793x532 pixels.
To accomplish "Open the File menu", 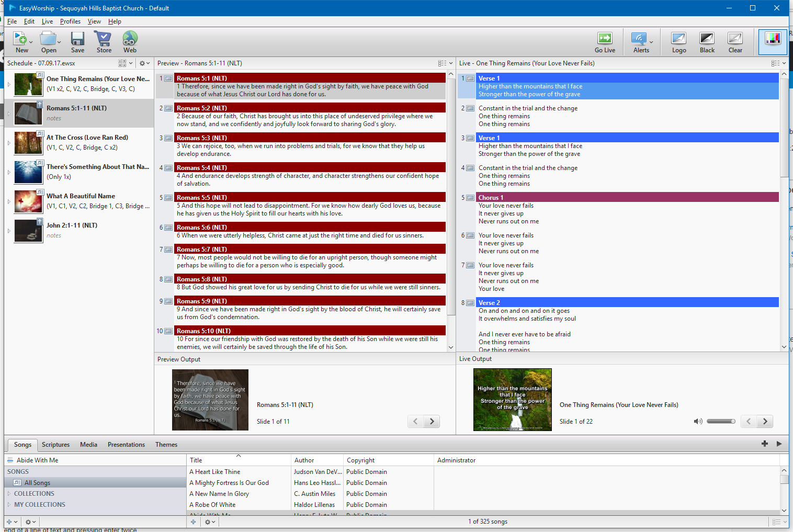I will [12, 21].
